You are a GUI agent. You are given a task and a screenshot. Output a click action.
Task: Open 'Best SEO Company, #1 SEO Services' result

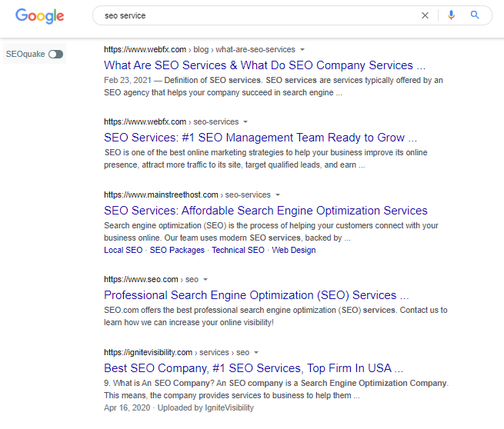pos(253,368)
